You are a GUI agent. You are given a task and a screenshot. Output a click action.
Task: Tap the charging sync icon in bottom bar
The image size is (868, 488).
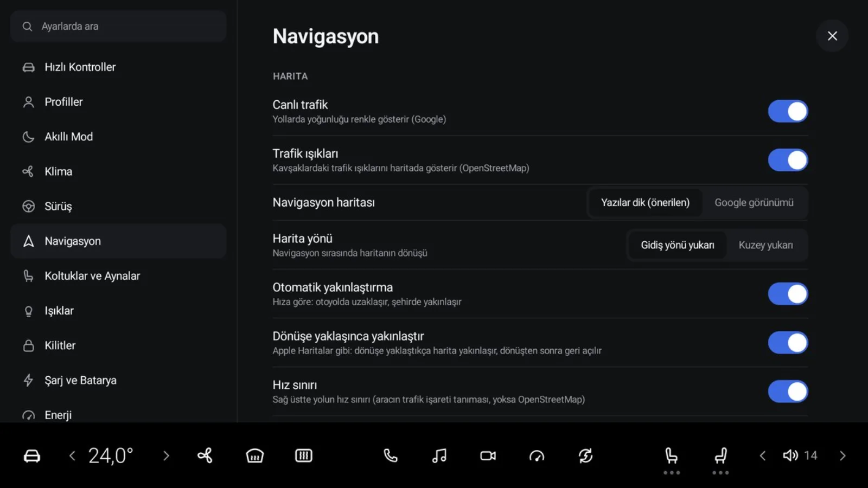click(x=585, y=455)
